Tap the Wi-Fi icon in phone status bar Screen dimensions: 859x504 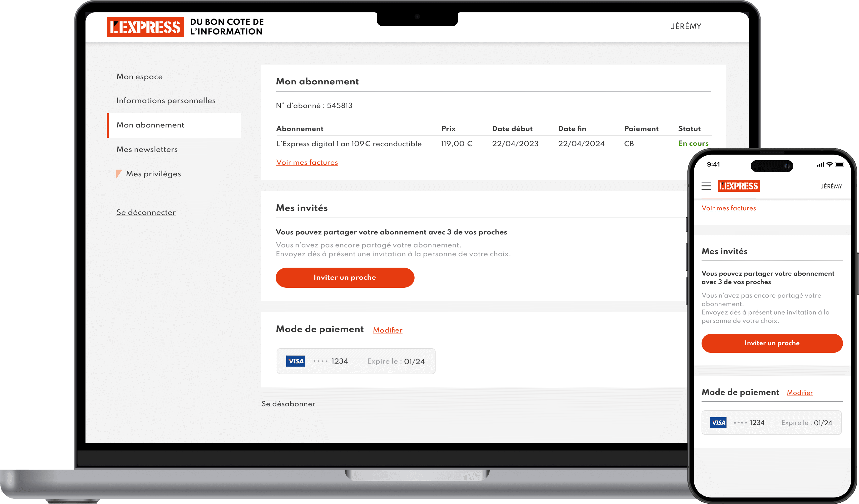click(x=829, y=165)
